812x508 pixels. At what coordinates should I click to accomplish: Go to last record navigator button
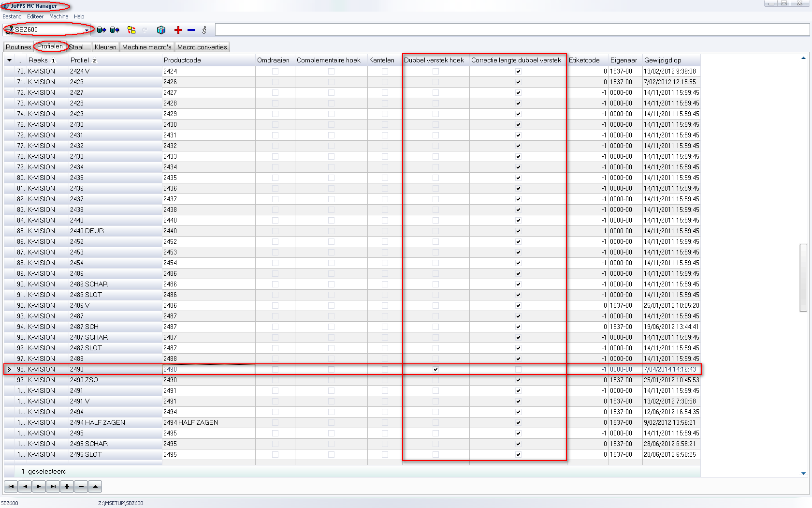53,486
